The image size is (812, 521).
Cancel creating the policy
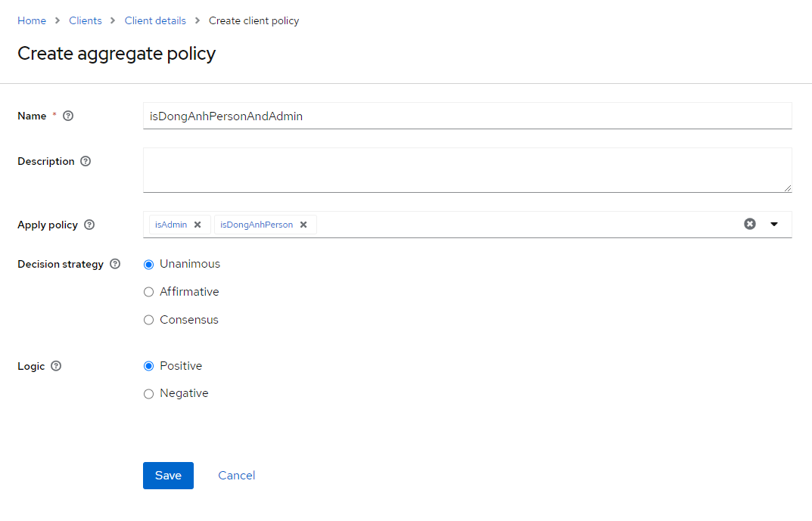(x=236, y=476)
